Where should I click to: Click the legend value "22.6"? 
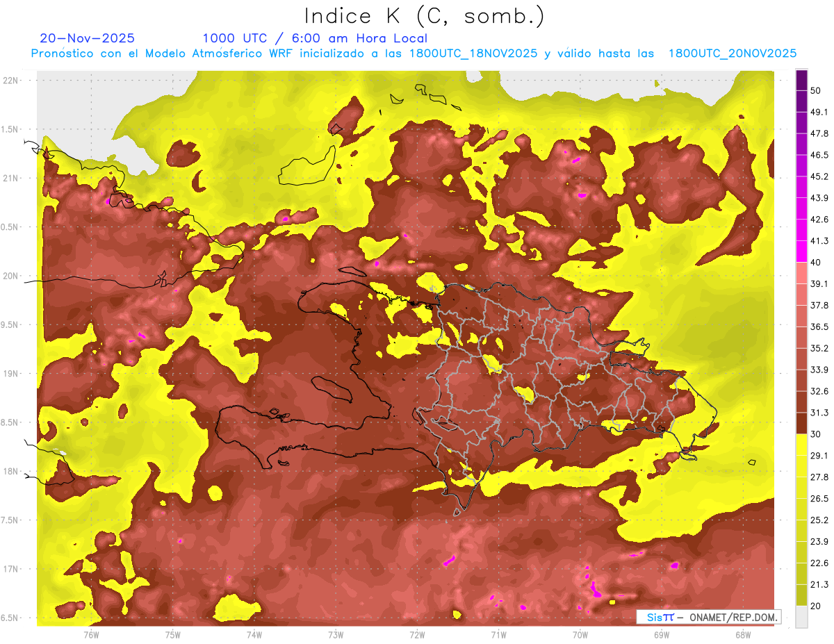(x=819, y=563)
